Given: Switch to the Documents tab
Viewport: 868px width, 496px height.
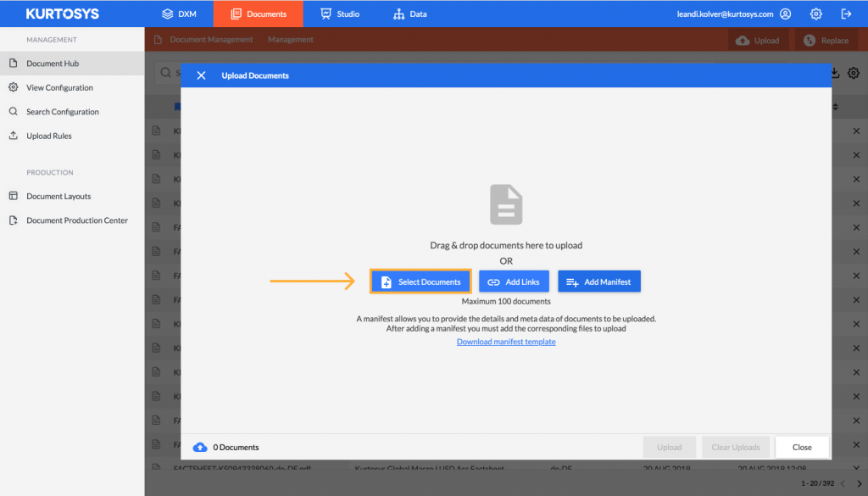Looking at the screenshot, I should pos(258,14).
